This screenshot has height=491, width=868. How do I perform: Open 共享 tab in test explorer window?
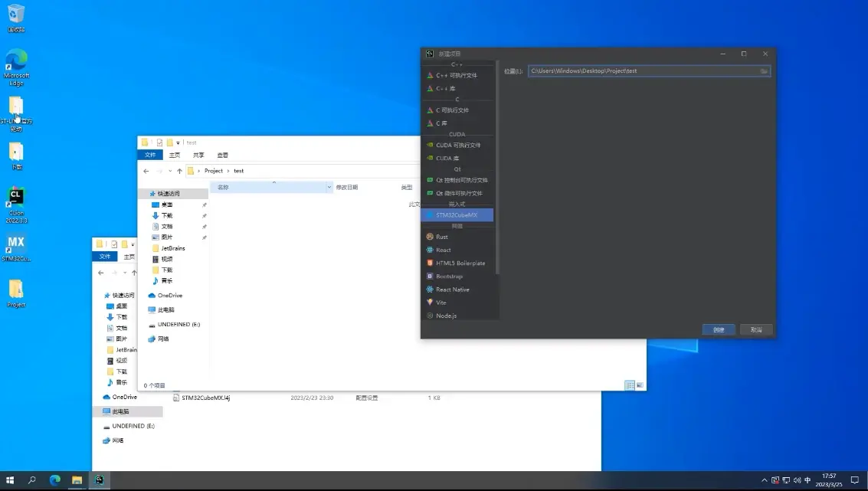tap(198, 155)
